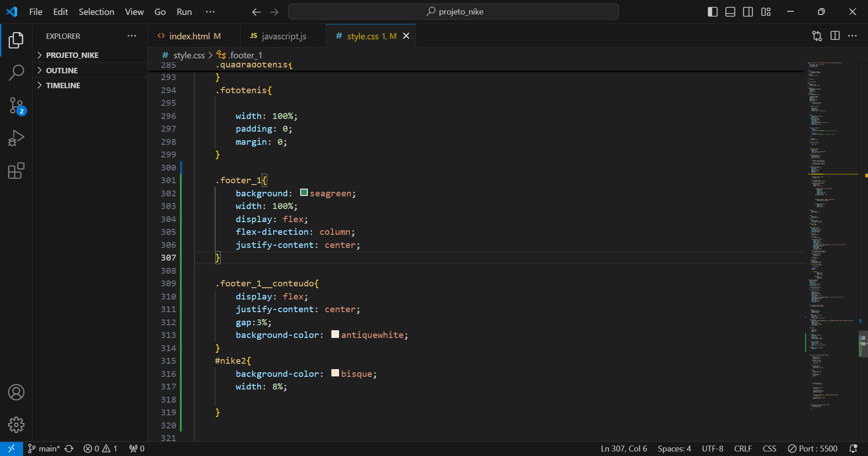This screenshot has width=868, height=456.
Task: Toggle the bottom Panel
Action: pyautogui.click(x=730, y=12)
